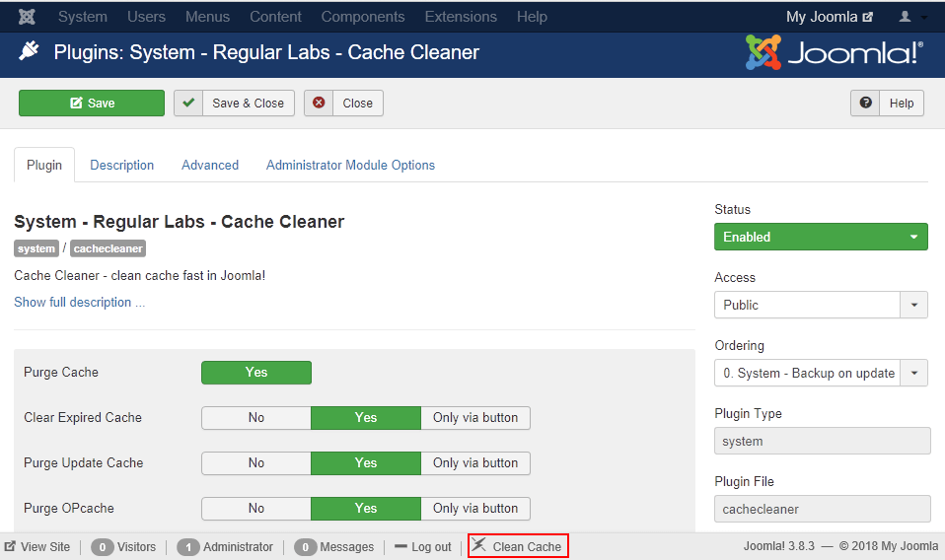This screenshot has height=560, width=945.
Task: Click the red X Close icon
Action: coord(319,103)
